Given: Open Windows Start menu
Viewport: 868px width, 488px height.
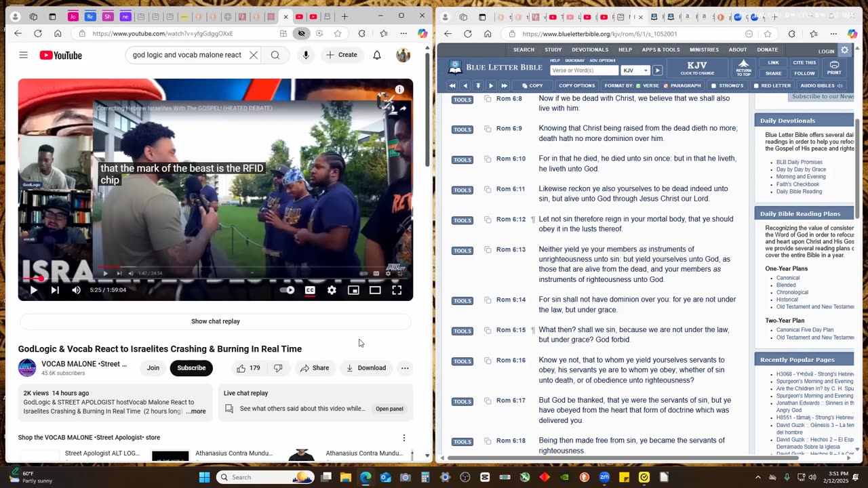Looking at the screenshot, I should [x=204, y=477].
